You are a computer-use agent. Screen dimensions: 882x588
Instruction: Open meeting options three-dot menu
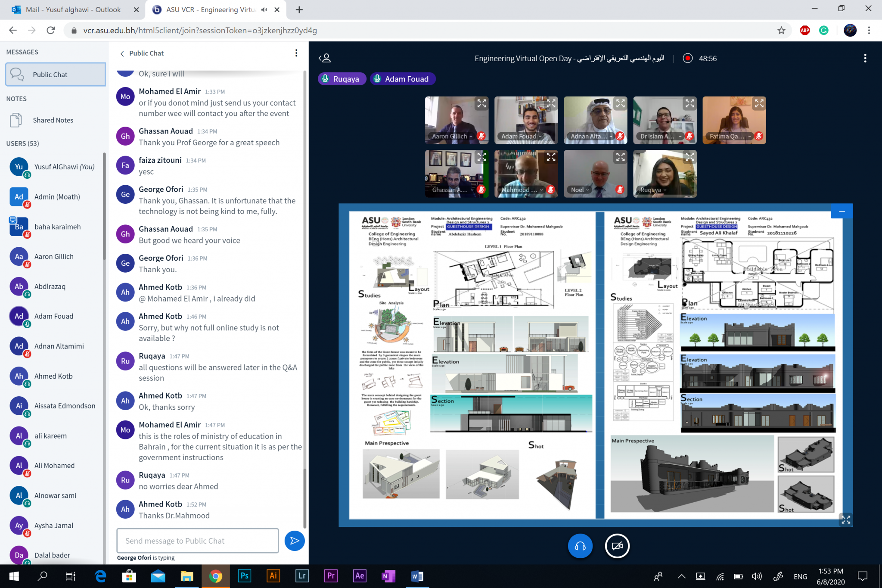pyautogui.click(x=865, y=58)
